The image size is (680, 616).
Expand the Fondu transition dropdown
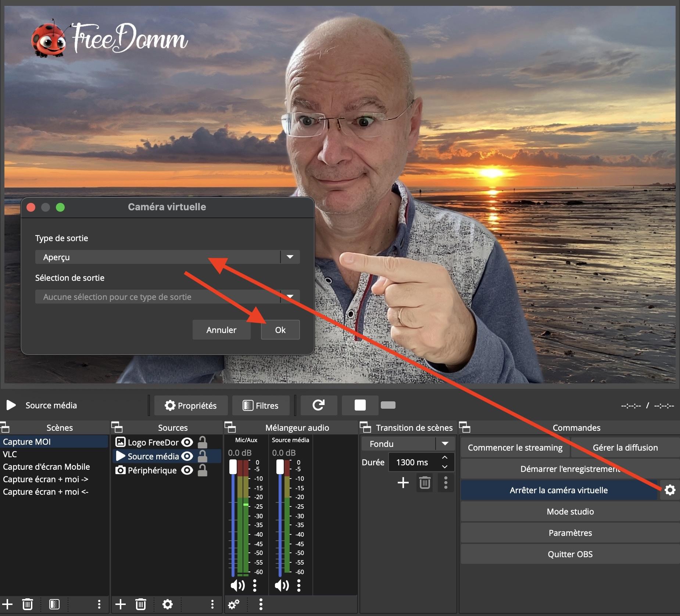[x=445, y=444]
